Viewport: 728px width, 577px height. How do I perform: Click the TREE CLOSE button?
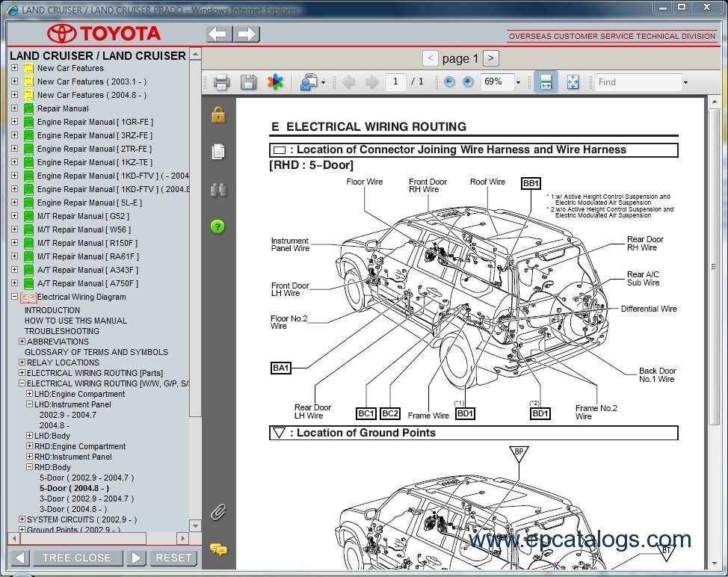(x=76, y=558)
